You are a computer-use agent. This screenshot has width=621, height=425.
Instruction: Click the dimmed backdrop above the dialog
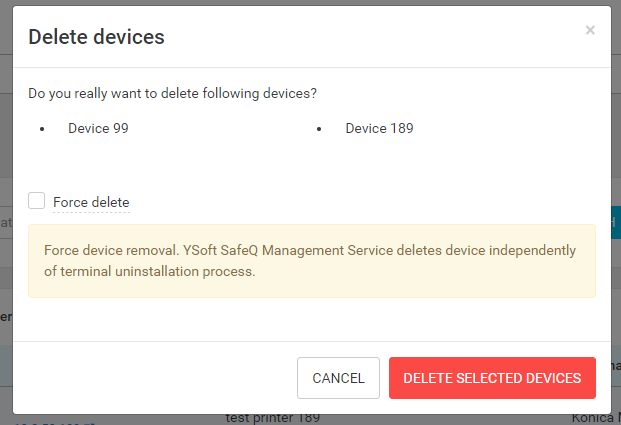click(300, 3)
